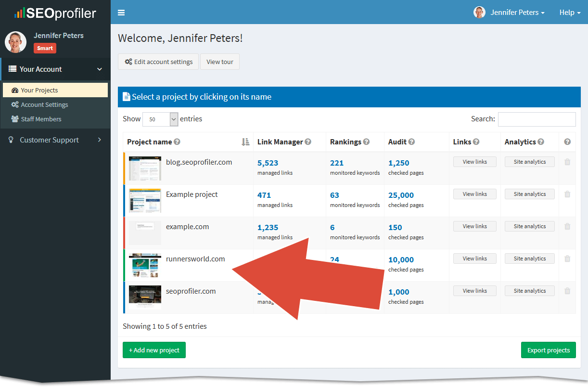This screenshot has width=588, height=388.
Task: Expand the Help dropdown menu
Action: click(x=570, y=13)
